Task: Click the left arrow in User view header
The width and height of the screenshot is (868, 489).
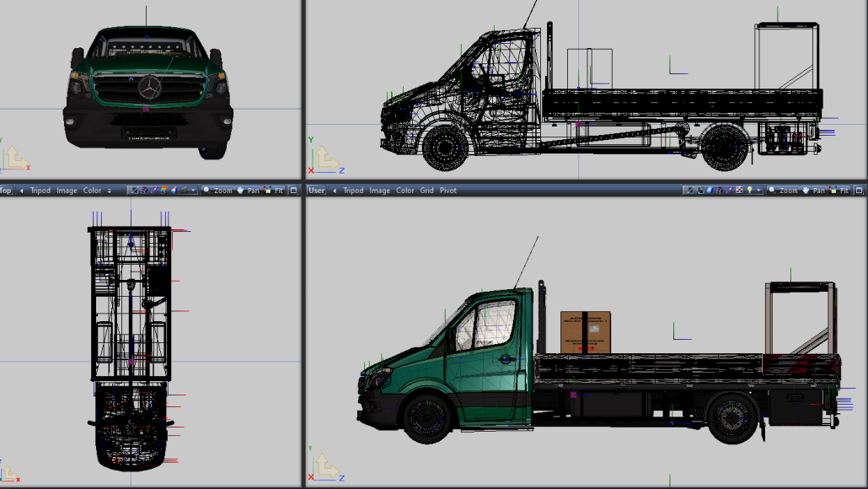Action: point(335,191)
